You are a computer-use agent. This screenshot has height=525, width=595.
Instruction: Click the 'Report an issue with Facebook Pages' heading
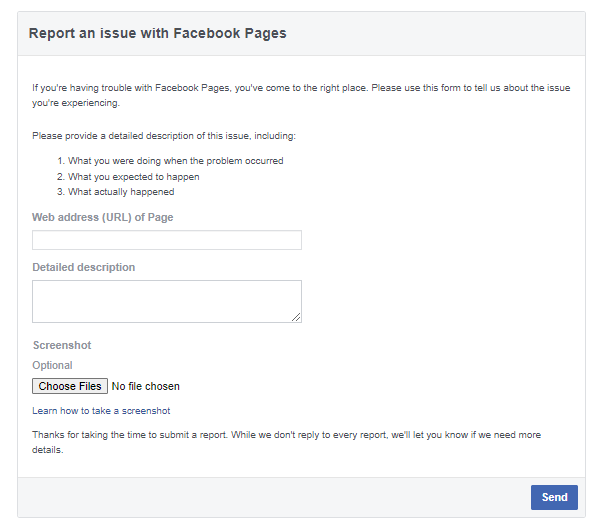(x=157, y=33)
